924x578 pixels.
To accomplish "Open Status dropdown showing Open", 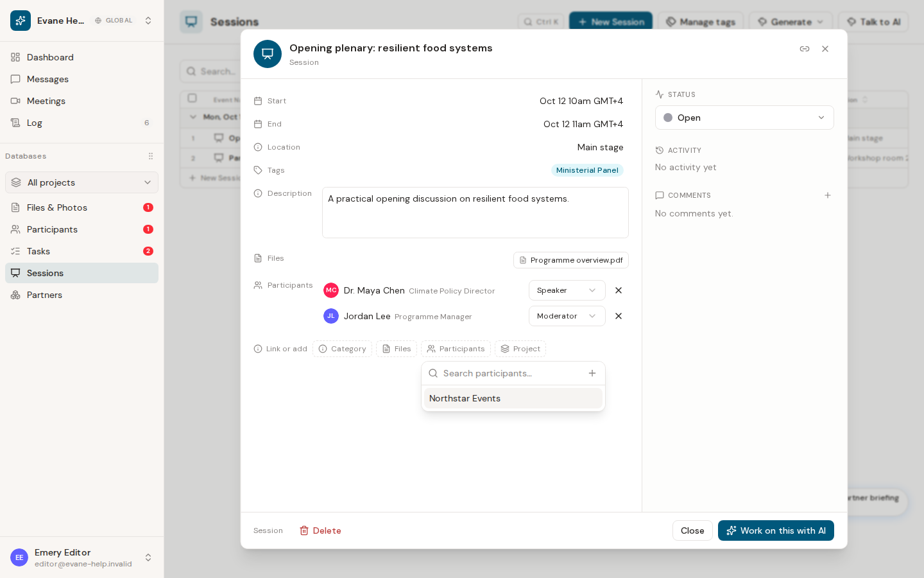I will point(744,118).
